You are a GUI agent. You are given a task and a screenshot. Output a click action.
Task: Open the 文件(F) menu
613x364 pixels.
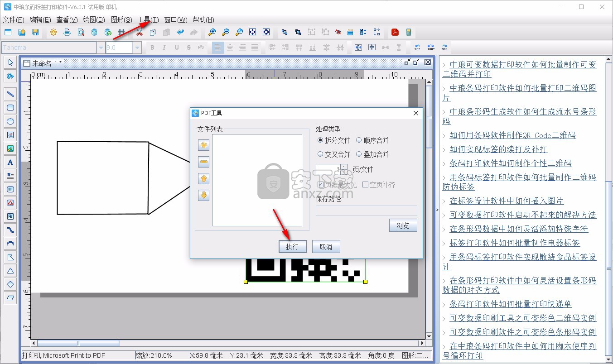(x=14, y=19)
